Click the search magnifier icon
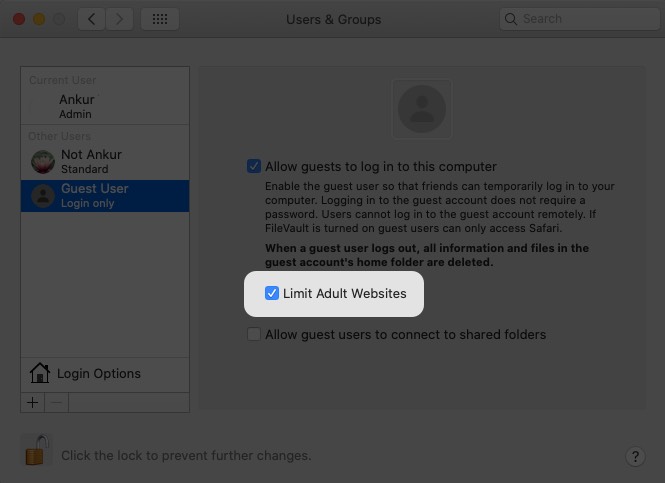665x483 pixels. 511,19
